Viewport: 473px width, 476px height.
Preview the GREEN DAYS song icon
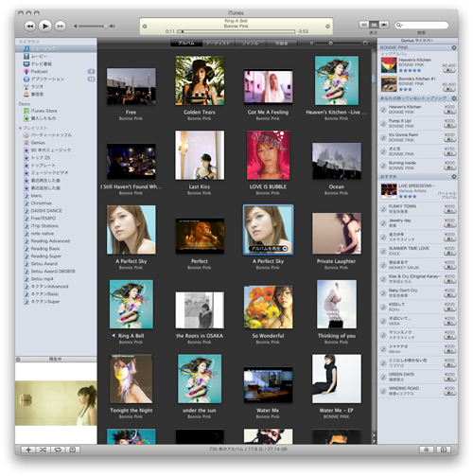(x=383, y=377)
